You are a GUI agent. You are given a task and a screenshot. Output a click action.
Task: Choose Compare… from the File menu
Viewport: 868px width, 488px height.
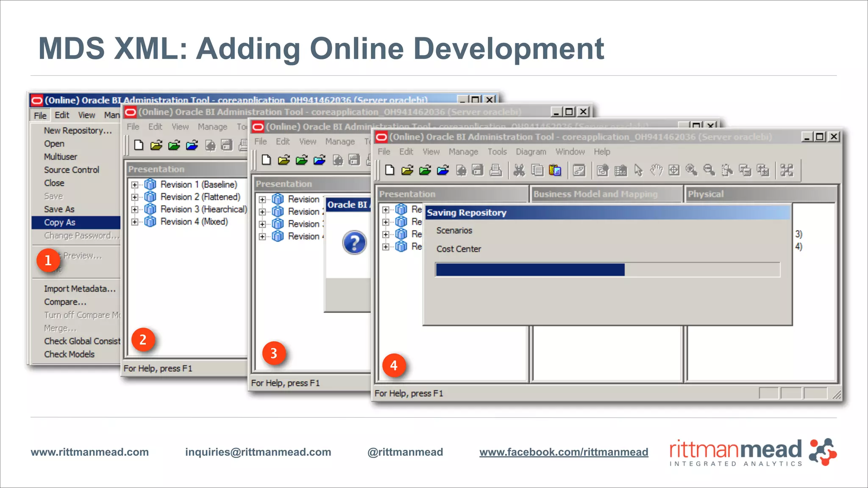coord(65,302)
